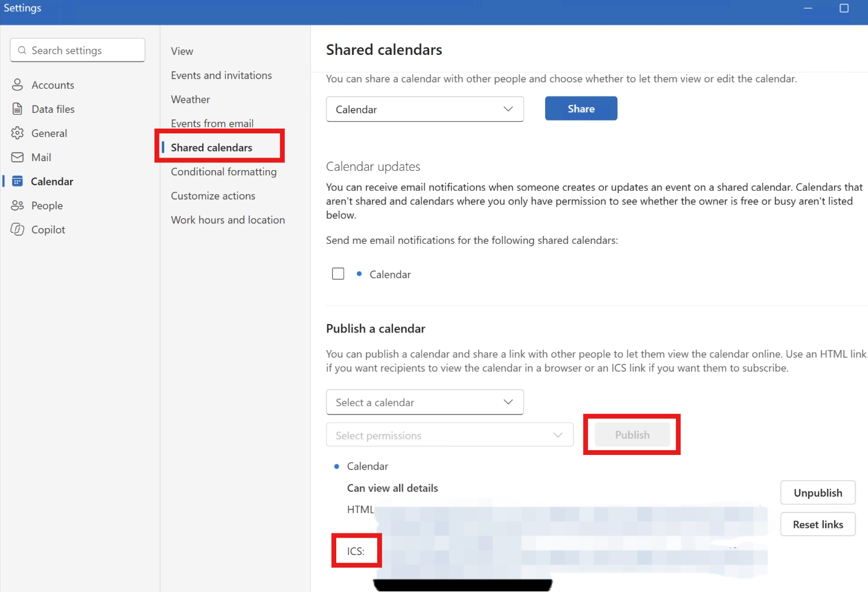This screenshot has width=868, height=592.
Task: Open Customize actions settings
Action: coord(212,196)
